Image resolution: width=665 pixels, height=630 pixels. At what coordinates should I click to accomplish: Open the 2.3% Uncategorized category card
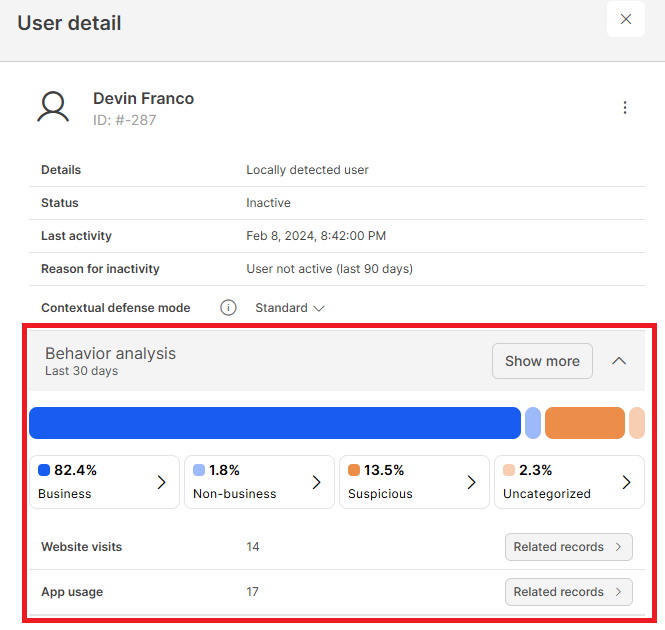click(x=569, y=482)
